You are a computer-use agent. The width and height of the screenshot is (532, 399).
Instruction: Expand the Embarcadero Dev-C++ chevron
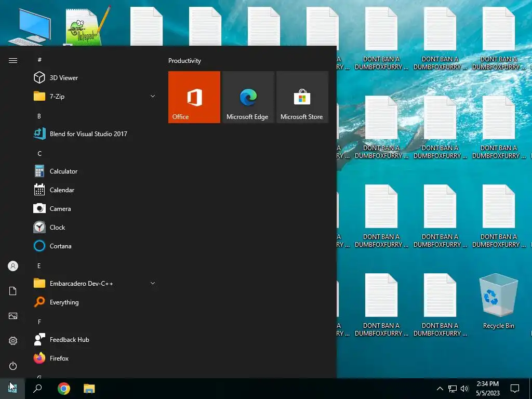pos(153,283)
